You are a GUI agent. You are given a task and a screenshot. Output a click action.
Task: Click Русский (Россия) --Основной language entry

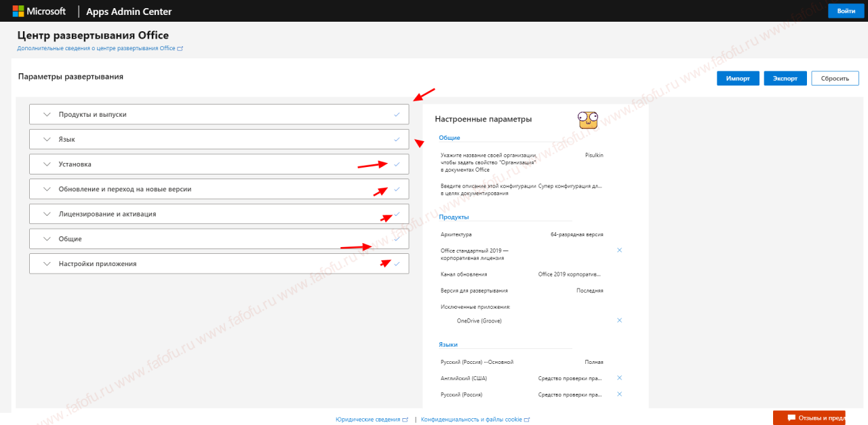pos(477,362)
